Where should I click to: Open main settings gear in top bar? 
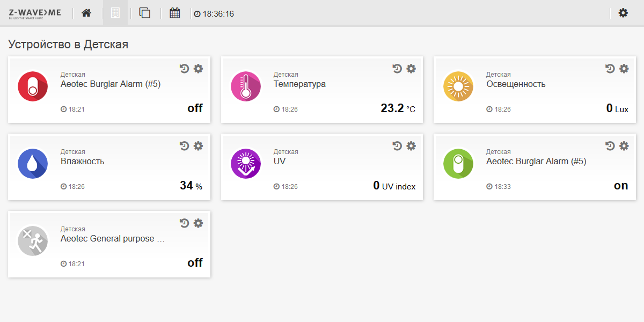click(623, 13)
